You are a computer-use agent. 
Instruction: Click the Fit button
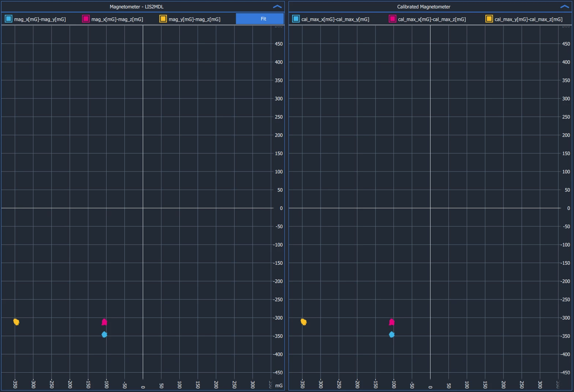coord(260,19)
